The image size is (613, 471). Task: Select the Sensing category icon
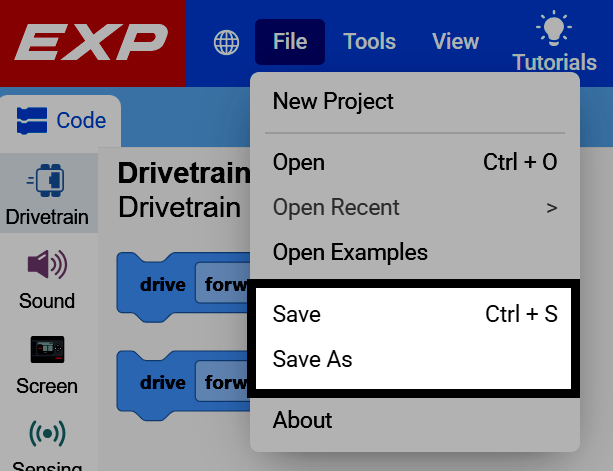click(47, 433)
